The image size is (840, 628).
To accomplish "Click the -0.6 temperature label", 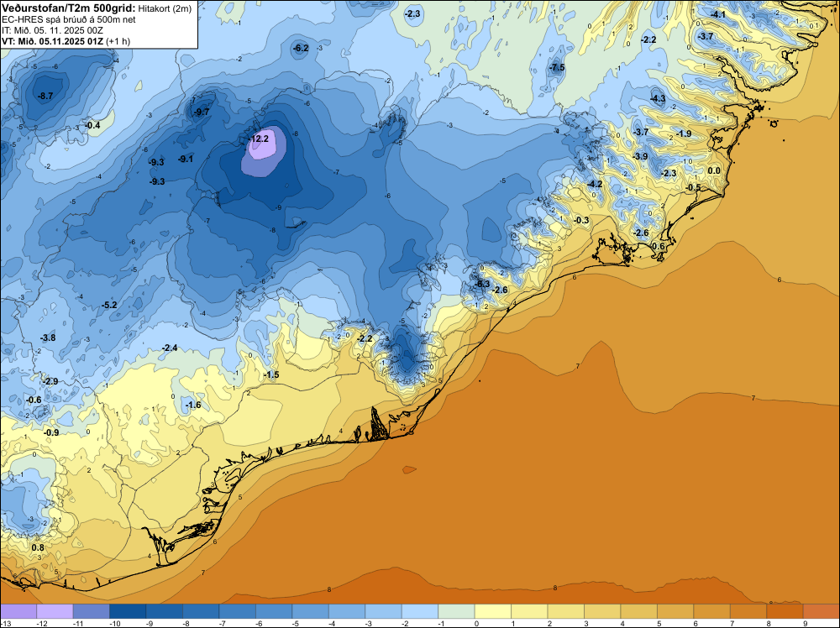I will pyautogui.click(x=34, y=400).
